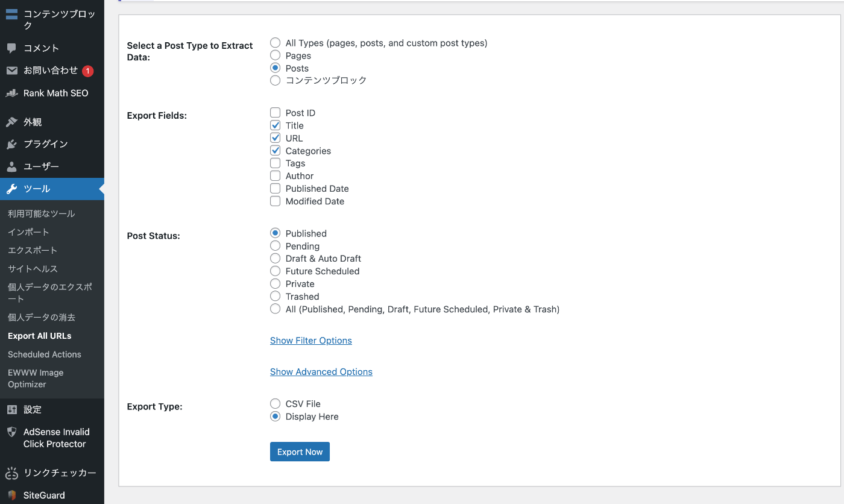Image resolution: width=844 pixels, height=504 pixels.
Task: Select Future Scheduled status
Action: click(x=276, y=271)
